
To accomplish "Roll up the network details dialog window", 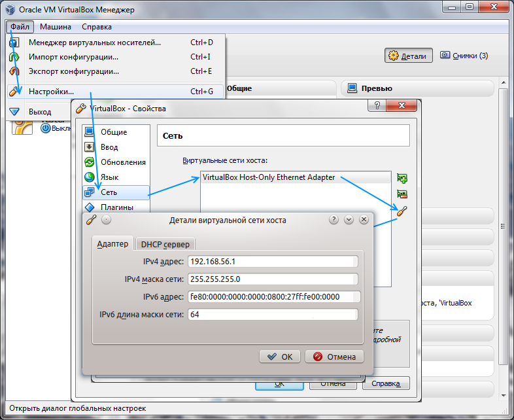I will point(349,220).
